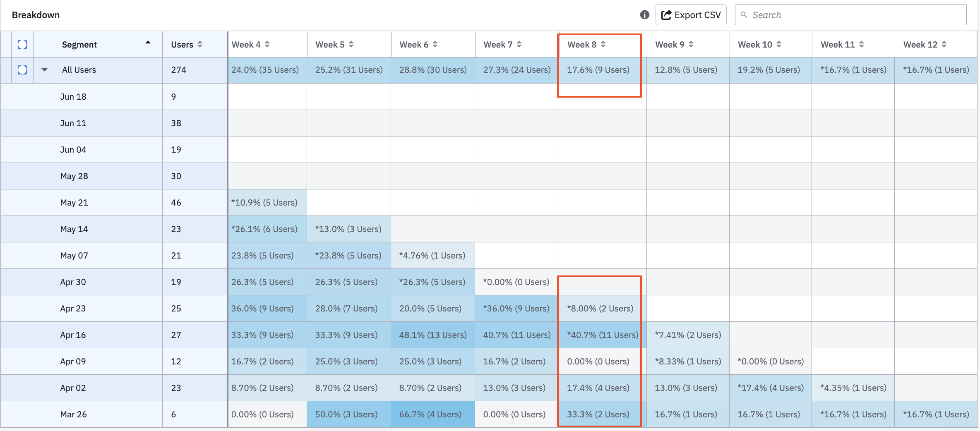The height and width of the screenshot is (431, 980).
Task: Click the Week 12 header label
Action: (x=920, y=45)
